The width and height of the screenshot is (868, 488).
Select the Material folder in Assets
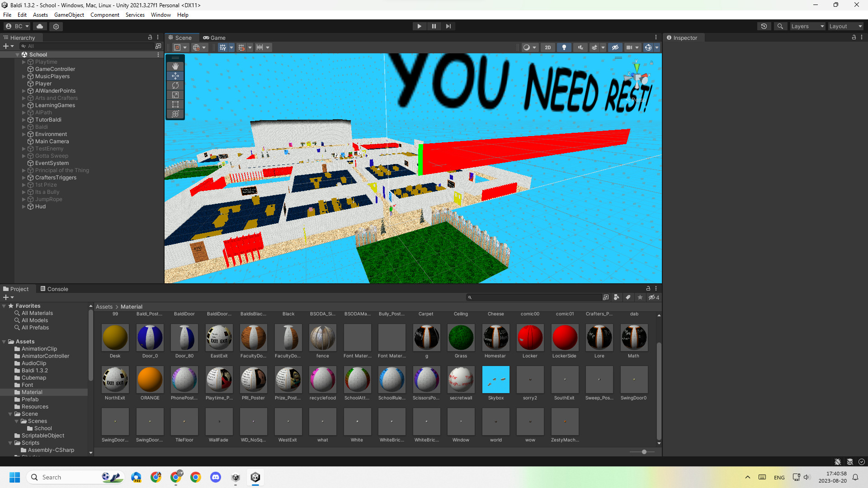tap(32, 392)
